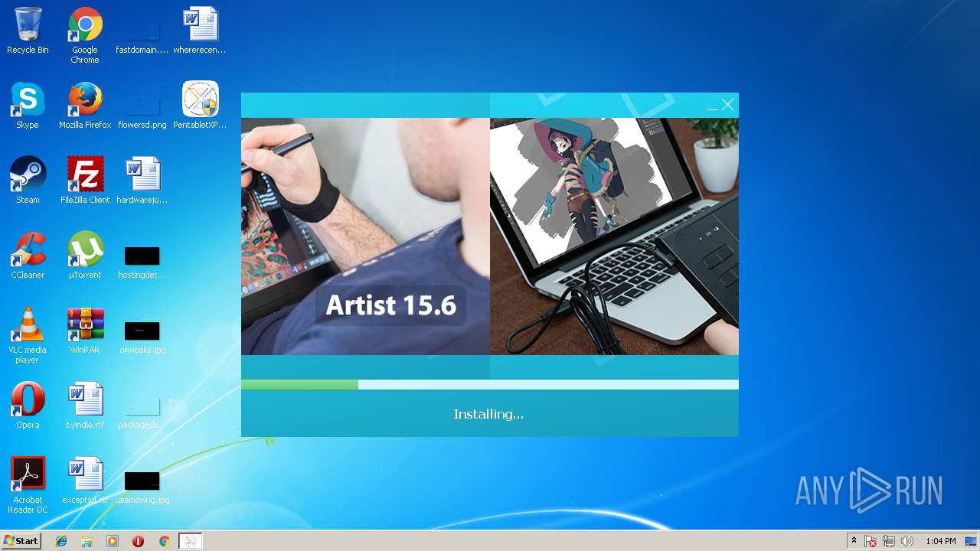The width and height of the screenshot is (980, 551).
Task: Open Windows Explorer folder in taskbar
Action: click(87, 541)
